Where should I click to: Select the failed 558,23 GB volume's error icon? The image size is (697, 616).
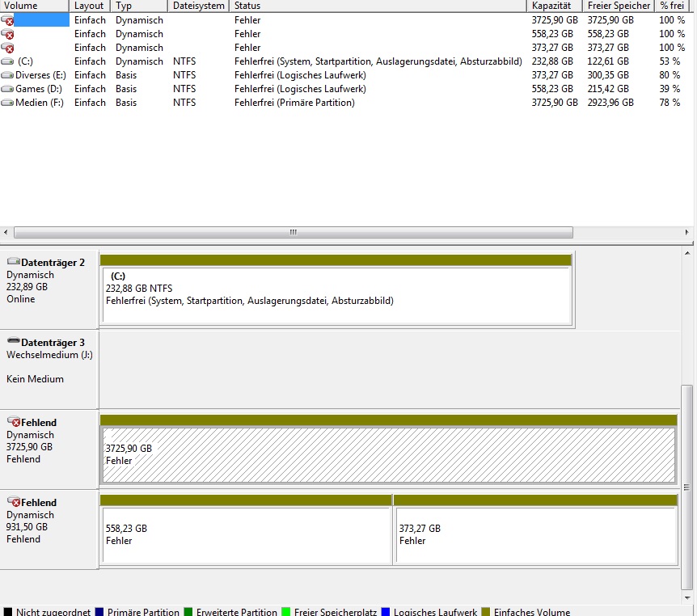tap(7, 34)
